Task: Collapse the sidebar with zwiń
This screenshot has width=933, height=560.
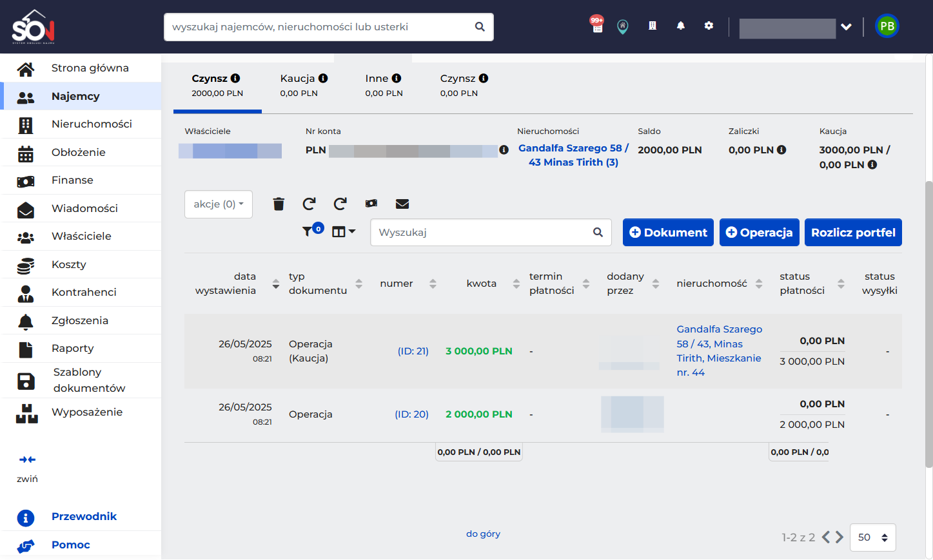Action: [x=27, y=468]
